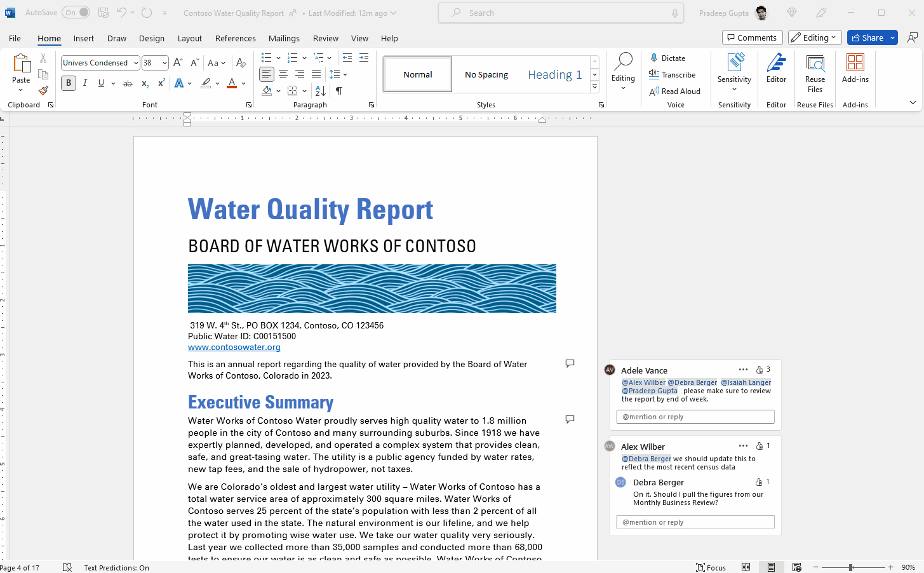Screen dimensions: 924x573
Task: Switch to the Insert tab
Action: [x=83, y=38]
